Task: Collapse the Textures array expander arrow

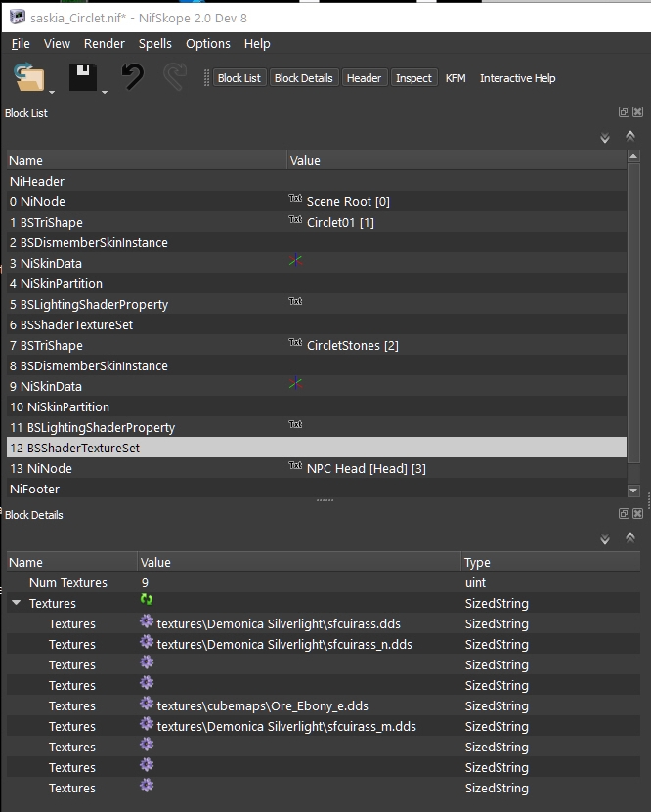Action: tap(17, 604)
